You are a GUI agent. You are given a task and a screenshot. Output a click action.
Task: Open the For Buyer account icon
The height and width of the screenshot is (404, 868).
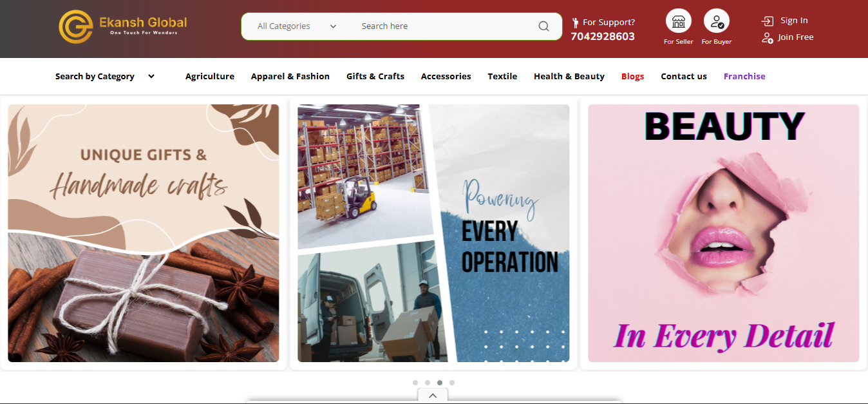tap(716, 22)
